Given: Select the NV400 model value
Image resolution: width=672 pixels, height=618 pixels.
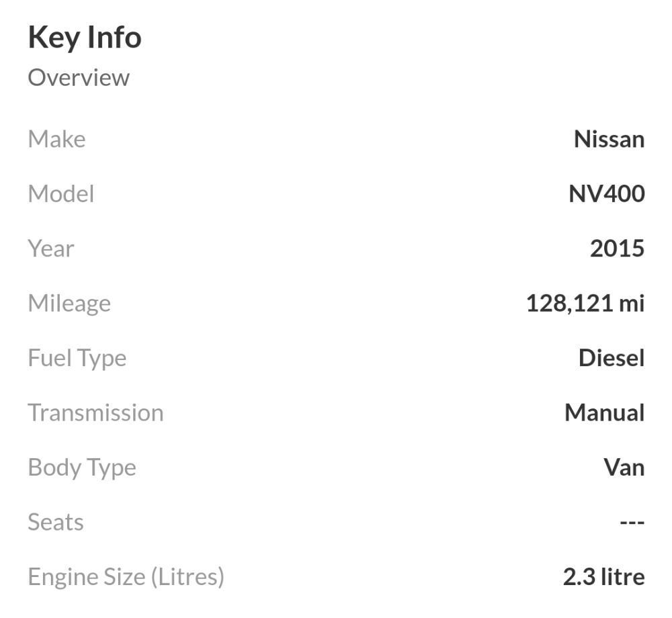Looking at the screenshot, I should 606,193.
